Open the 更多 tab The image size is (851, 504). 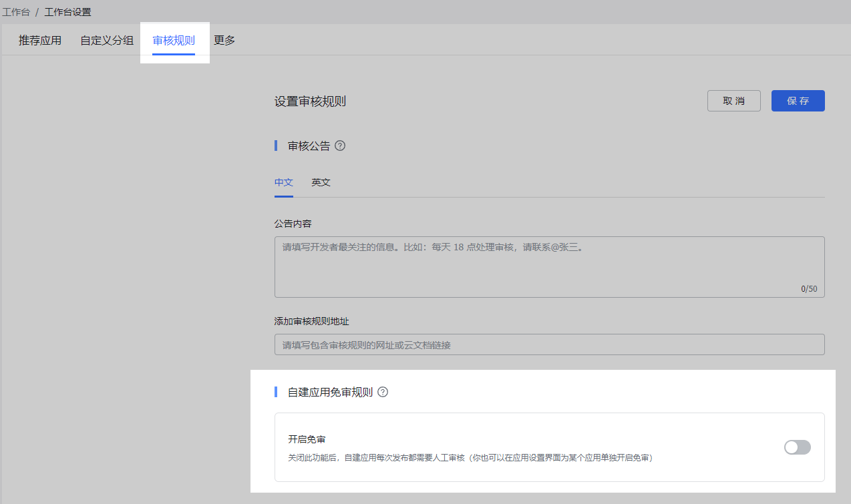(x=224, y=40)
